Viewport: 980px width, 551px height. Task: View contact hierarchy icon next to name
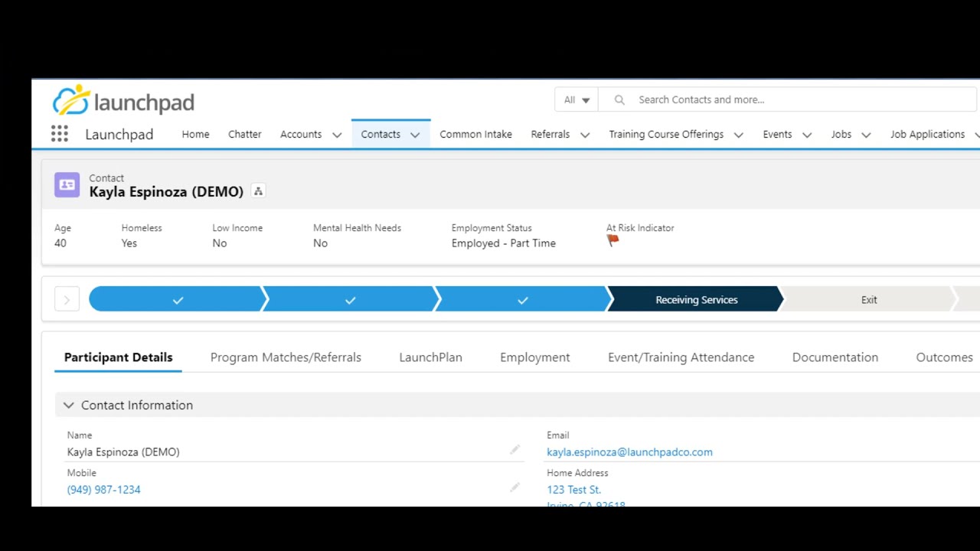258,191
